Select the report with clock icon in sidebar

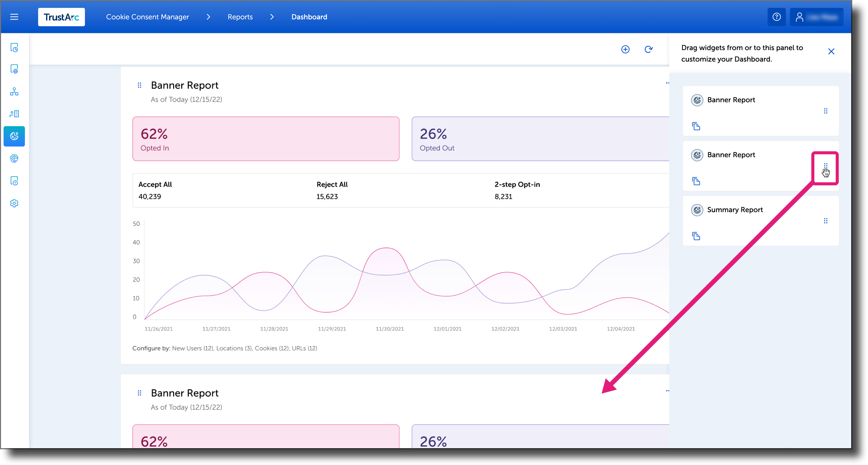(14, 48)
